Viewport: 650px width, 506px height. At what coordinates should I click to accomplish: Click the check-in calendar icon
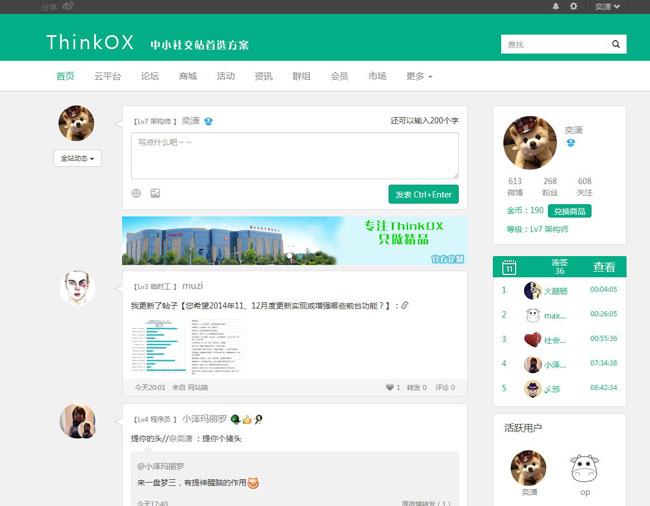pyautogui.click(x=509, y=267)
